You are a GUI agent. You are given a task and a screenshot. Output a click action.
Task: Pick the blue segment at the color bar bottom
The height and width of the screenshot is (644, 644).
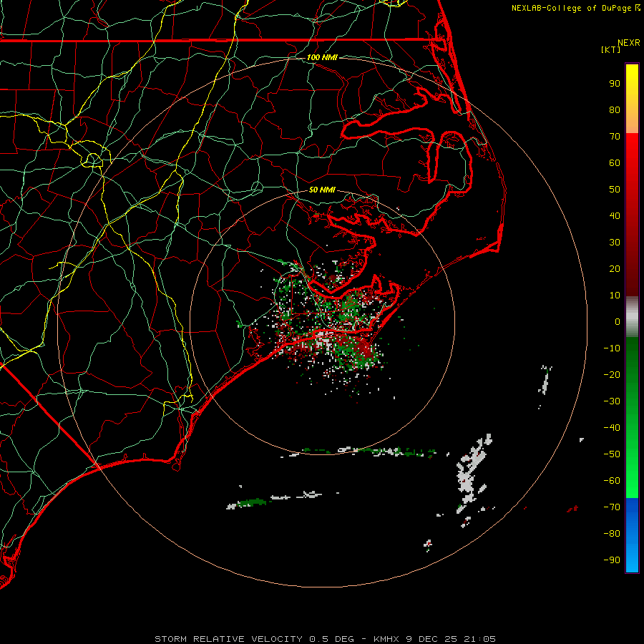coord(632,535)
